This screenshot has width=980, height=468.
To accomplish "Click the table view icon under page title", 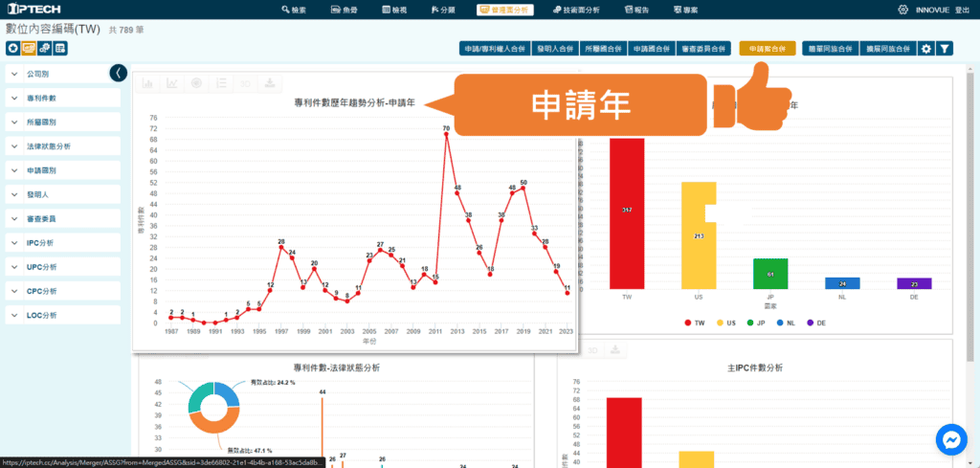I will [x=60, y=48].
